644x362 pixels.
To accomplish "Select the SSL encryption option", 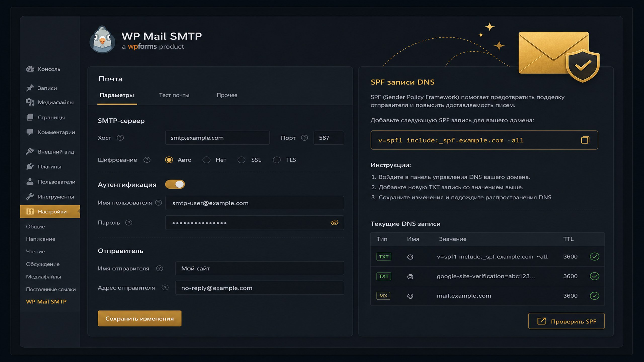I will pyautogui.click(x=242, y=160).
